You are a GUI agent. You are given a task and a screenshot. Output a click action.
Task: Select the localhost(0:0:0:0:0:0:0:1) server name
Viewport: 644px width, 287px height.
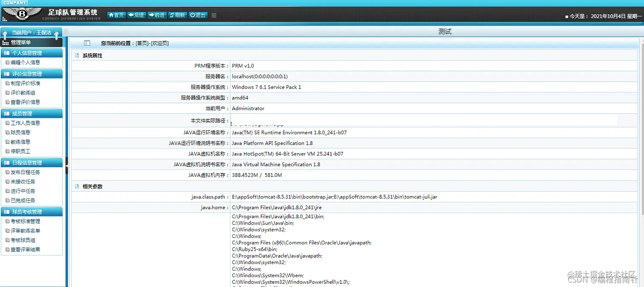coord(260,77)
